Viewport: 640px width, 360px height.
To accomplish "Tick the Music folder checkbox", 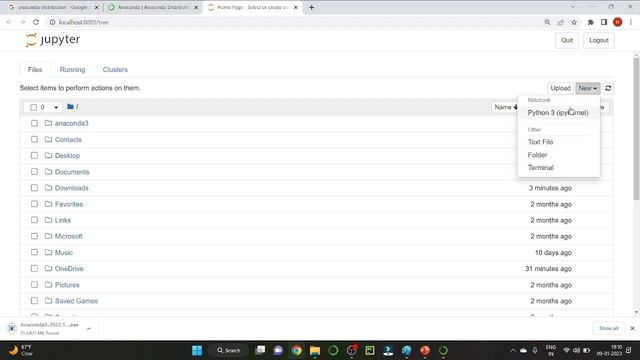I will pyautogui.click(x=34, y=252).
